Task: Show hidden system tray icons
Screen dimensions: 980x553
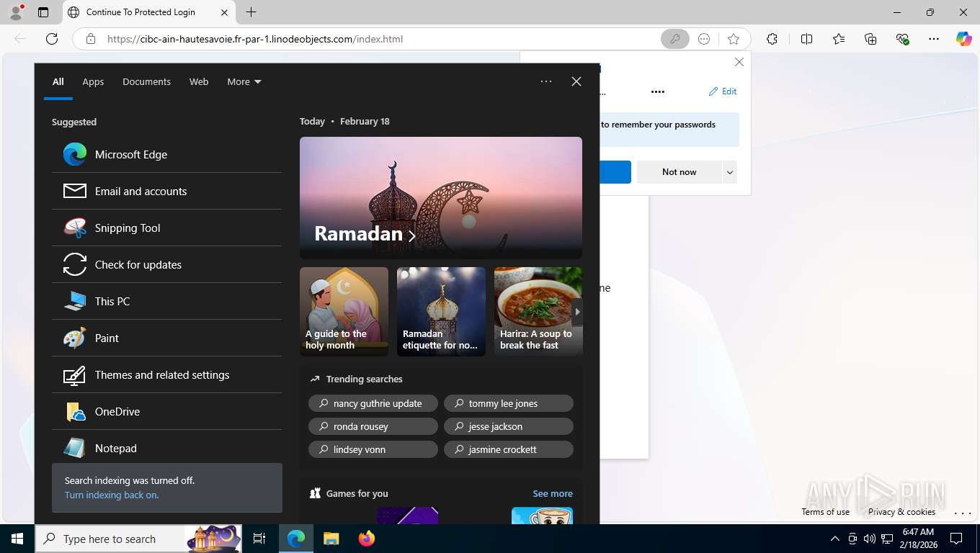Action: pos(835,539)
